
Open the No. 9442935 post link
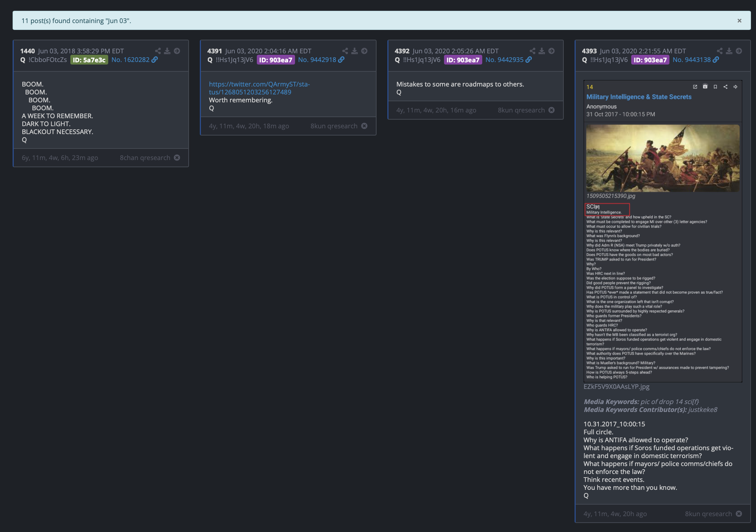pos(504,60)
